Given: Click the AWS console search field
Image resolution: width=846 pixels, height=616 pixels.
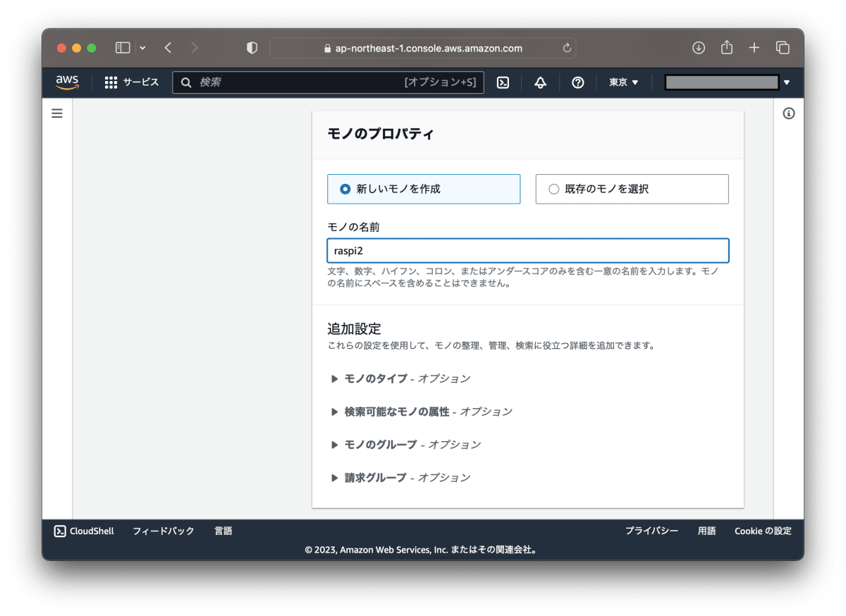Looking at the screenshot, I should [x=328, y=82].
